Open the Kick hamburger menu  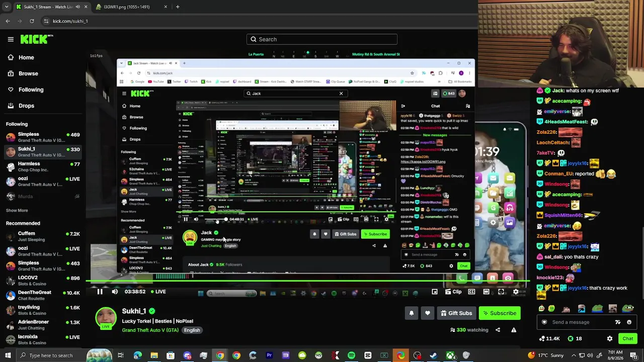[x=11, y=39]
